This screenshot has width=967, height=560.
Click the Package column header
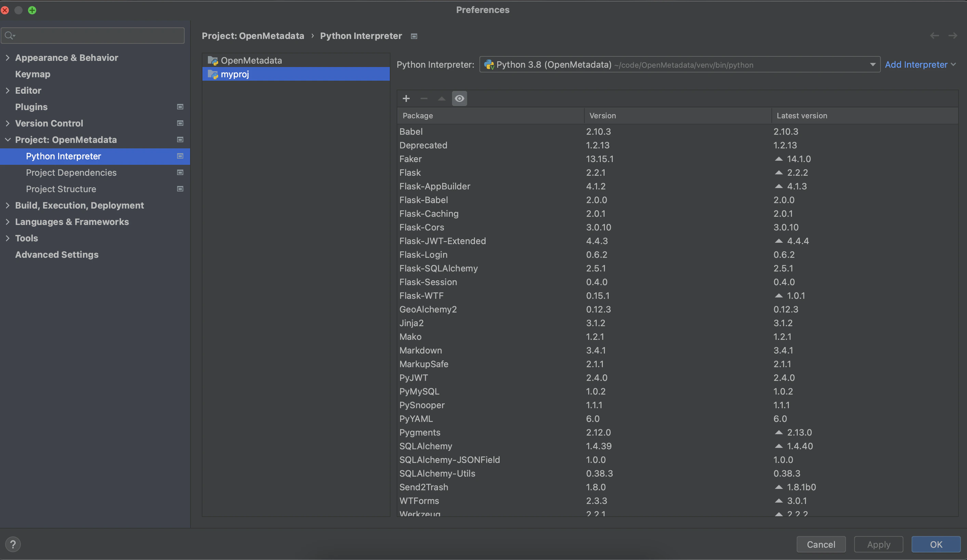pyautogui.click(x=490, y=116)
